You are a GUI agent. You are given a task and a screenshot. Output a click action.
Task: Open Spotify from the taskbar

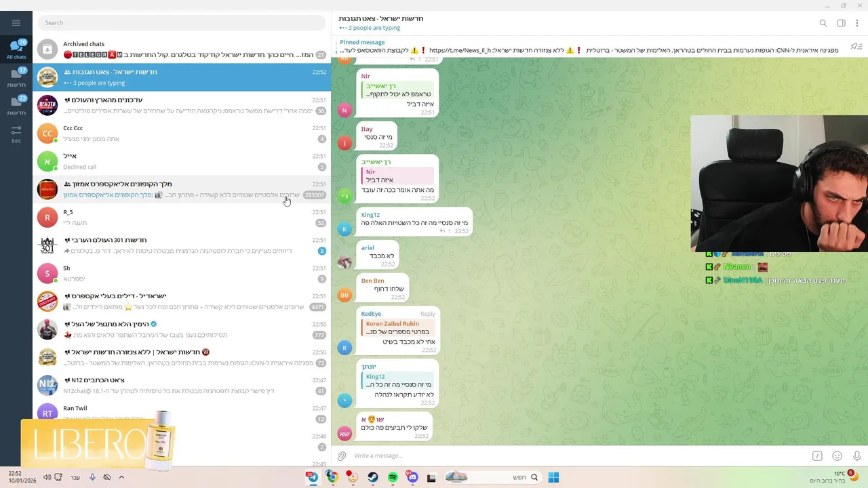click(x=393, y=477)
